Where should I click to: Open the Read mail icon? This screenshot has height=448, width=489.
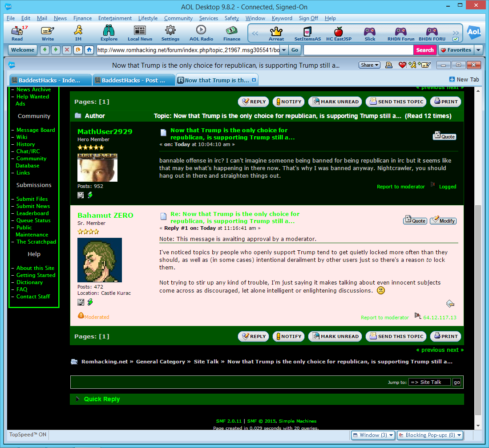click(17, 33)
